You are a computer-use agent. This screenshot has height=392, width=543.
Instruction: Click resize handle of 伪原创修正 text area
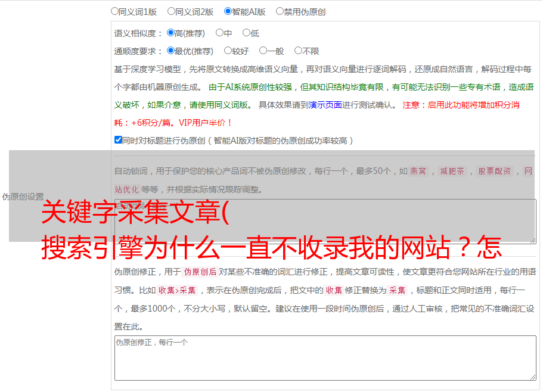tap(532, 377)
